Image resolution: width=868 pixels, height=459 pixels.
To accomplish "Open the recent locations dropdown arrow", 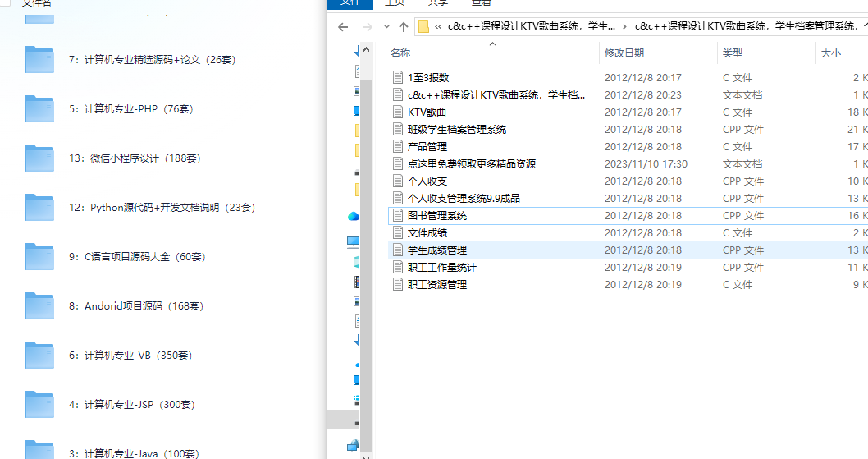I will click(386, 27).
